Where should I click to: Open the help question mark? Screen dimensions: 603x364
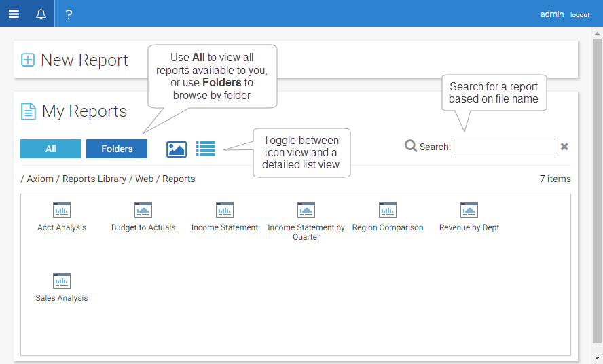(69, 14)
